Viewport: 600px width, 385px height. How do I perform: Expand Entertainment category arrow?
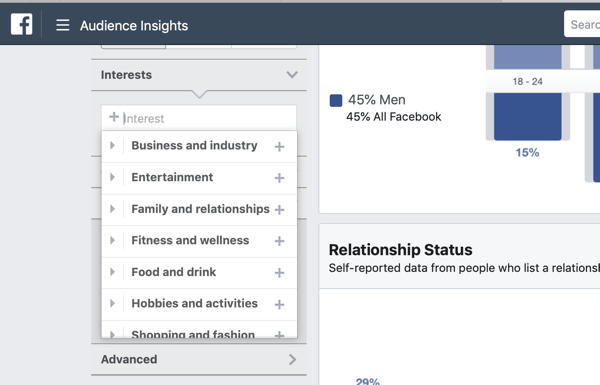pyautogui.click(x=112, y=177)
